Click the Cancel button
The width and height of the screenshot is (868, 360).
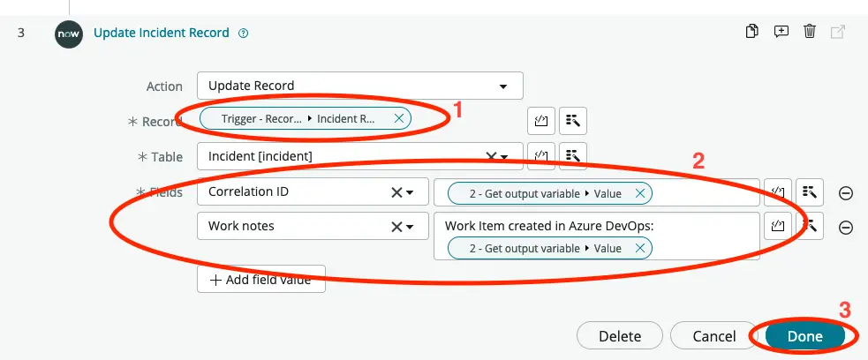pos(714,336)
